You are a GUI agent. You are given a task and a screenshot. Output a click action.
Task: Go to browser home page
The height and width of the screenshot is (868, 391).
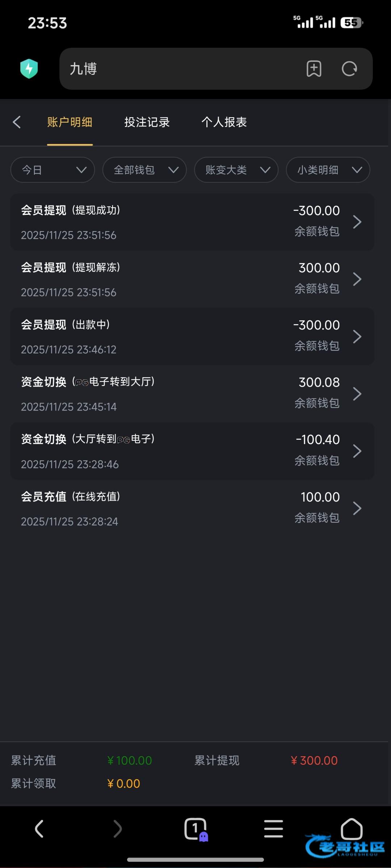click(x=352, y=829)
